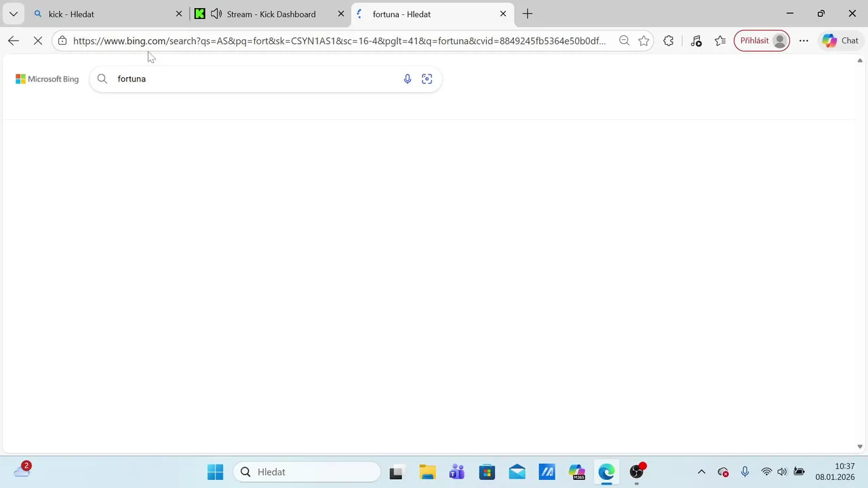Select the 'fortuna - Hledat' tab
The height and width of the screenshot is (488, 868).
433,14
